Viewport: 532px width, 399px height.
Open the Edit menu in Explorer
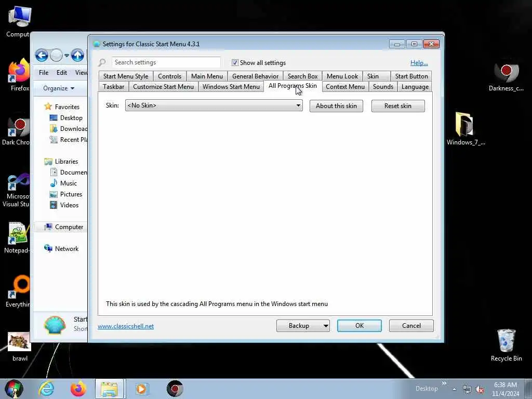tap(62, 73)
